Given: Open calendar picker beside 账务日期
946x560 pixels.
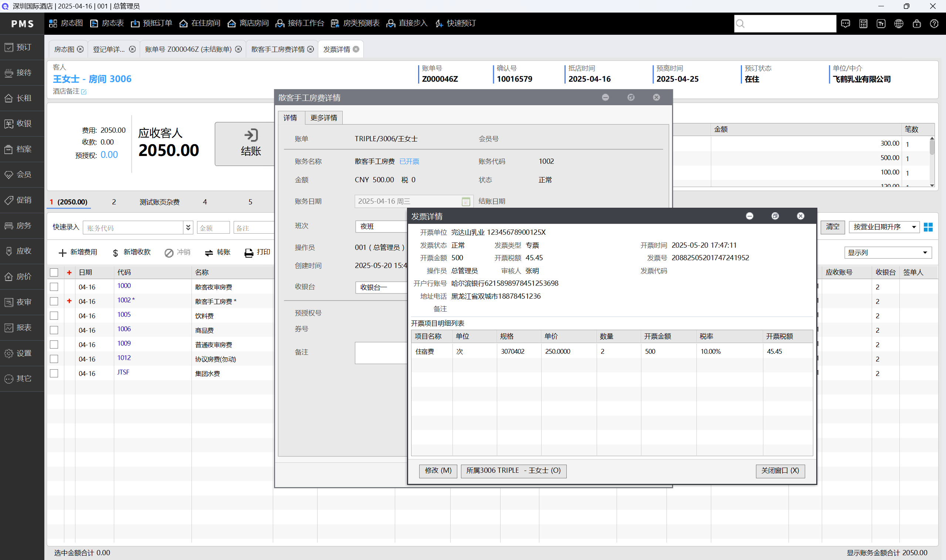Looking at the screenshot, I should click(x=466, y=201).
